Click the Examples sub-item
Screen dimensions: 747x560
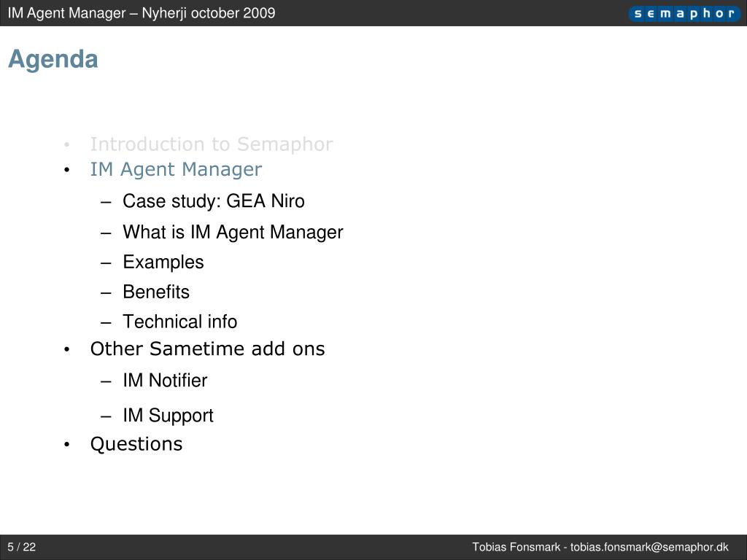[163, 262]
